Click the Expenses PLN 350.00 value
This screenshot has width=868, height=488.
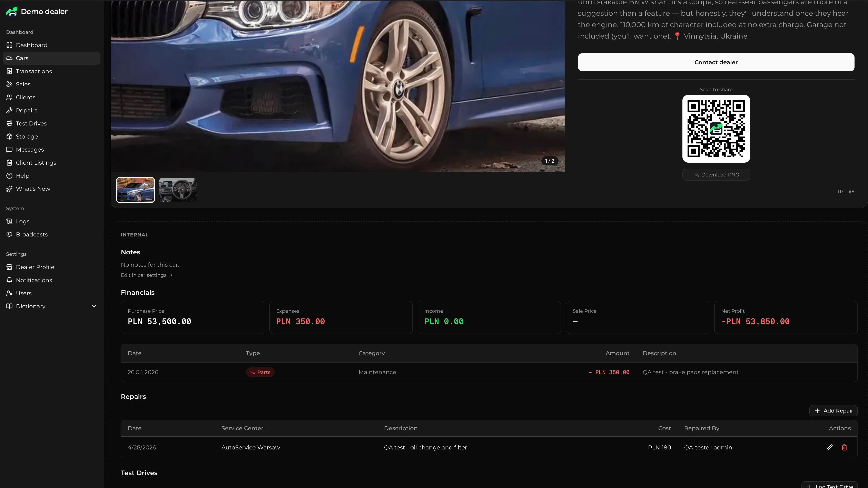(x=300, y=322)
